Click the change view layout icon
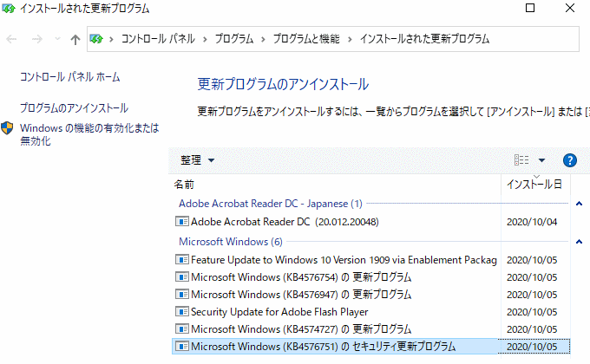 [521, 160]
